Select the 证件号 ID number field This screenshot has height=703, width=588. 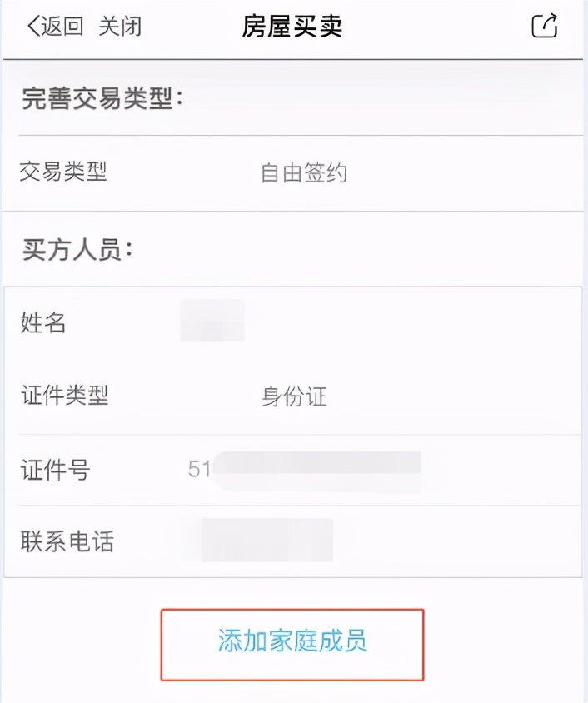click(x=275, y=471)
